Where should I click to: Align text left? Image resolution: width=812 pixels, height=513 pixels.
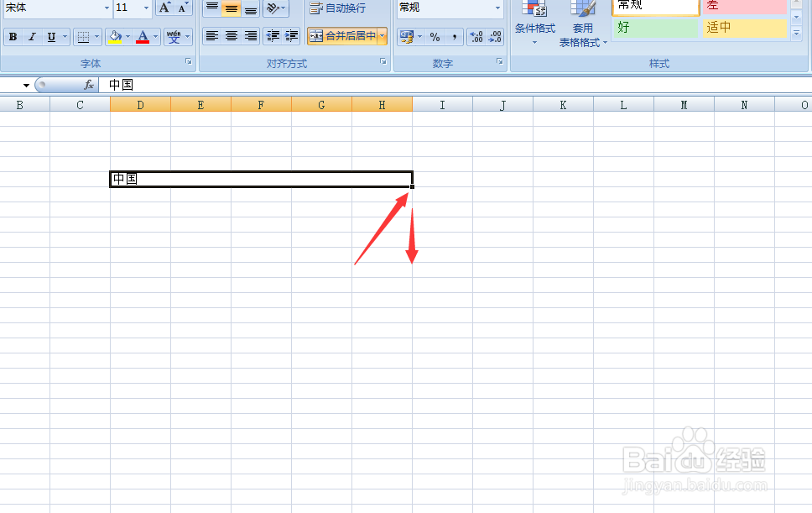click(x=211, y=36)
